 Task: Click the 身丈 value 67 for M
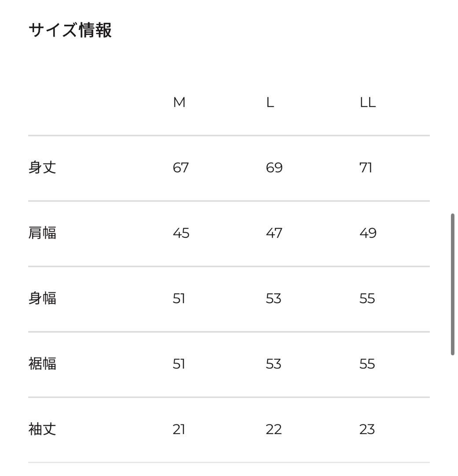(181, 167)
